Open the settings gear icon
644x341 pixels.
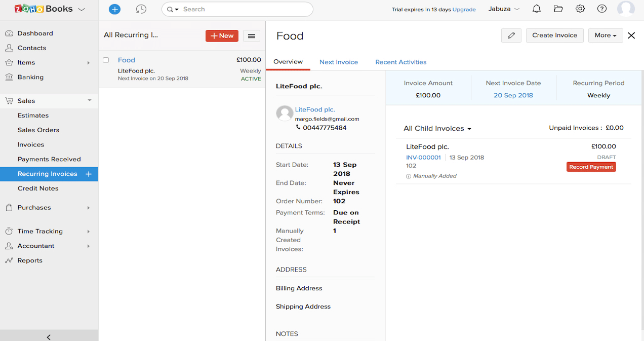(580, 9)
